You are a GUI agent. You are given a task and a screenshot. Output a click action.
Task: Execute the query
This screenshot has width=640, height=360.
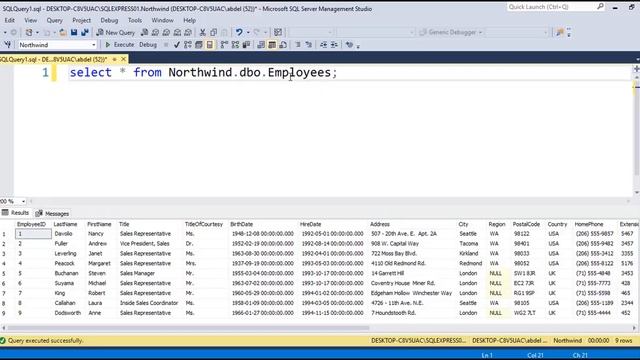120,45
